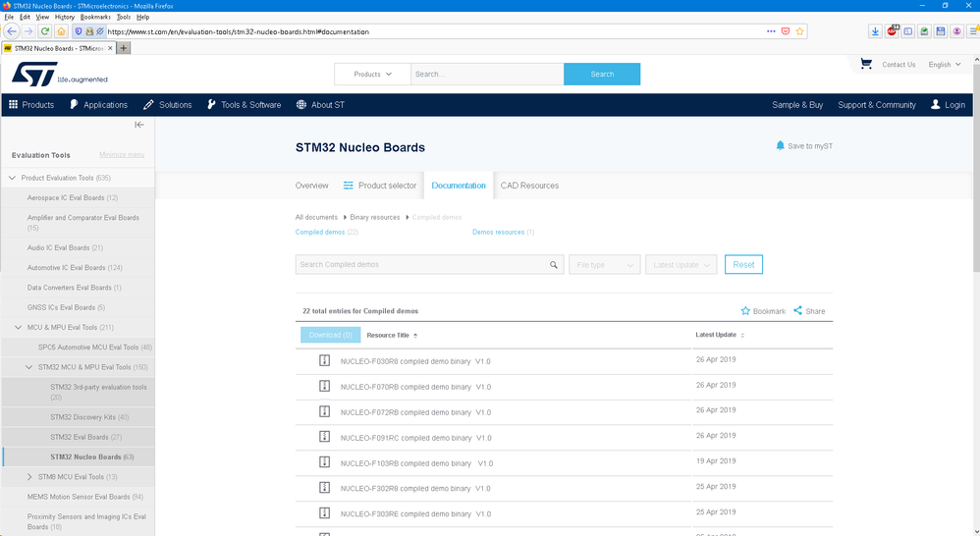This screenshot has width=980, height=536.
Task: Click the NUCLEO-F070RB file download icon
Action: [324, 386]
